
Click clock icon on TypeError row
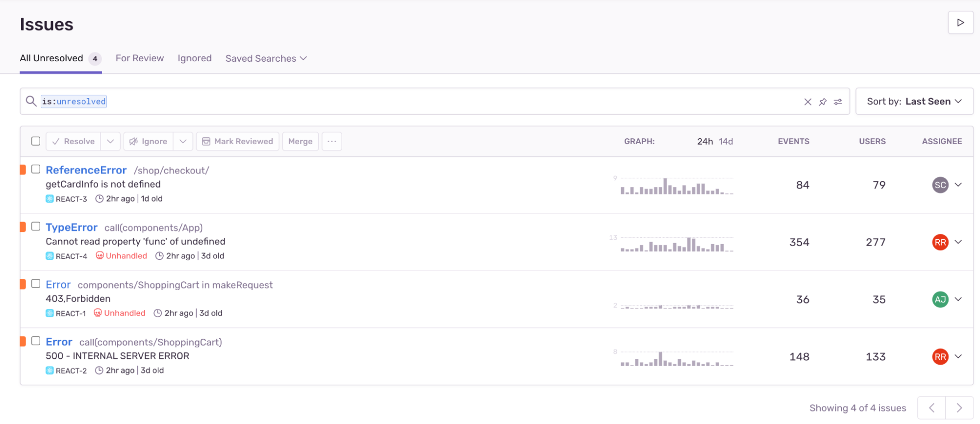tap(159, 256)
